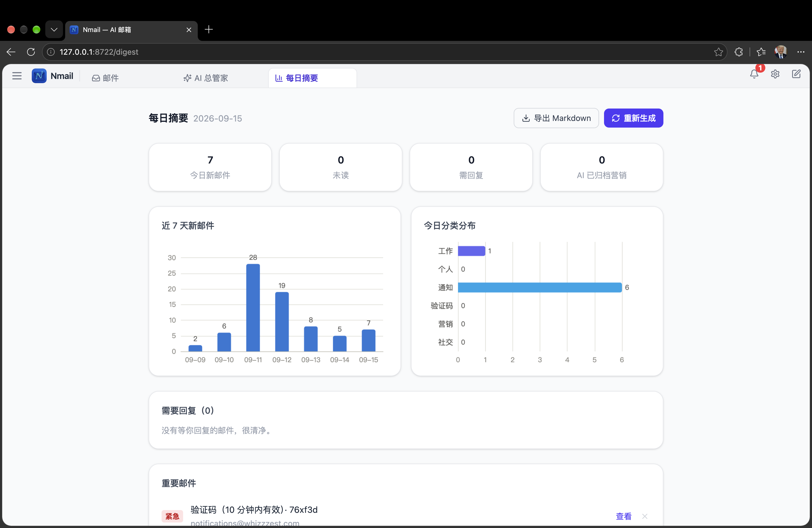The height and width of the screenshot is (528, 812).
Task: Open a new browser tab
Action: point(209,30)
